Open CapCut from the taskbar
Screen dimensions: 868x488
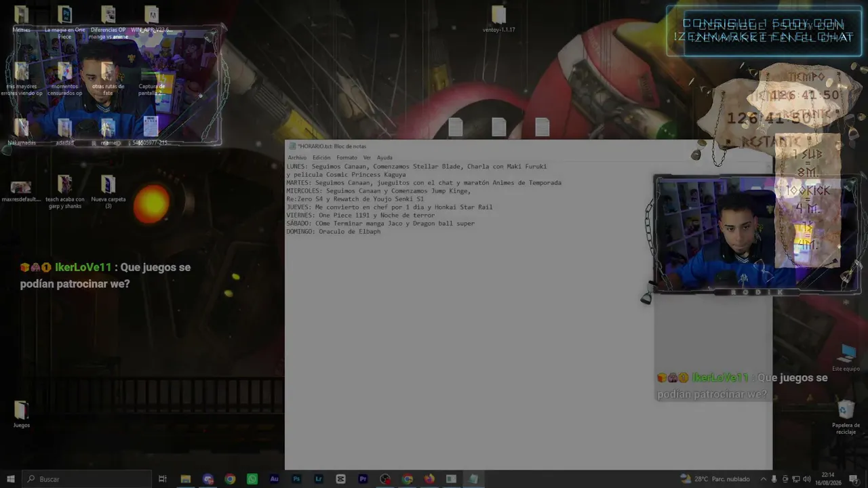340,479
